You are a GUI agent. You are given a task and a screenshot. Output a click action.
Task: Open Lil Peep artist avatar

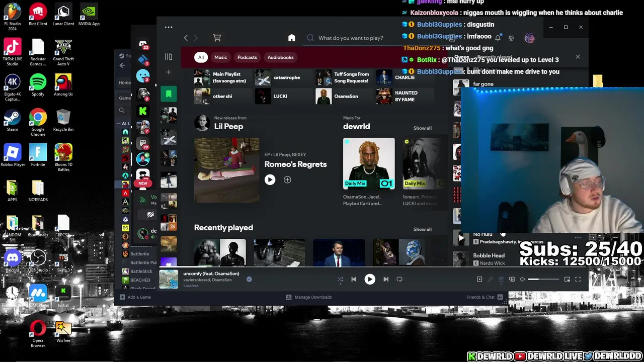coord(202,123)
